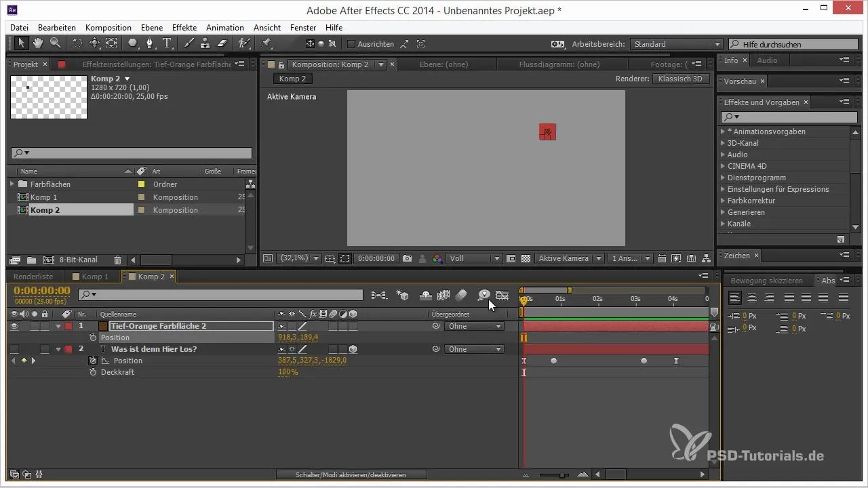This screenshot has width=868, height=488.
Task: Enable the Ausrichten snapping checkbox
Action: [x=351, y=44]
